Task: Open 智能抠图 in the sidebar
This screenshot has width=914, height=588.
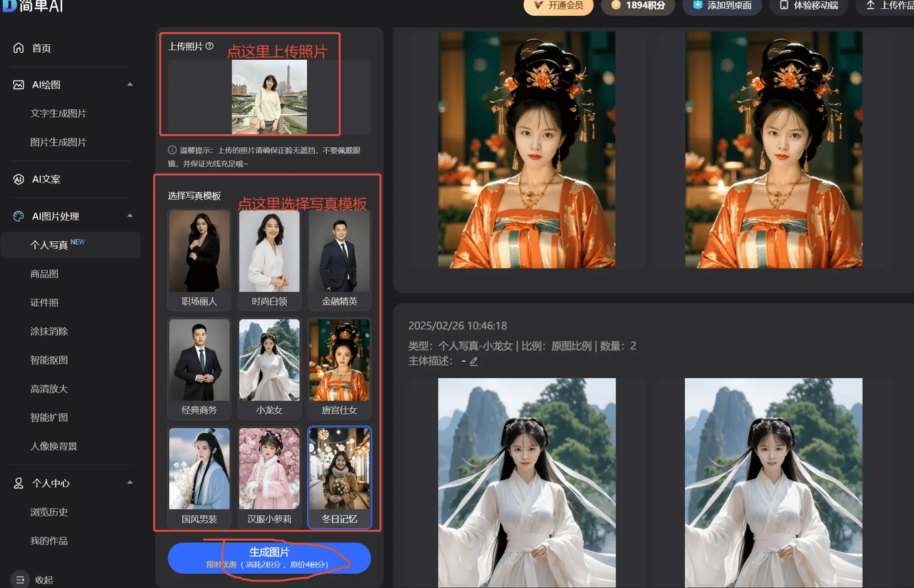Action: pyautogui.click(x=49, y=360)
